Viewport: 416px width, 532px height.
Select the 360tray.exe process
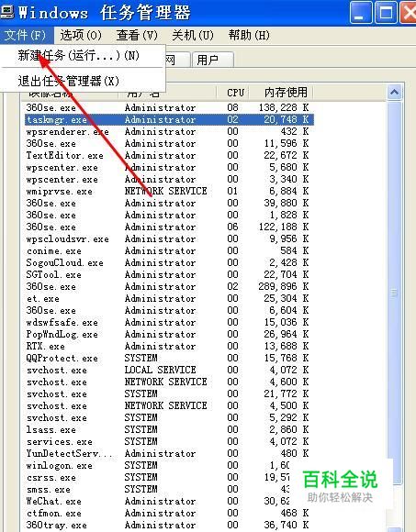point(56,525)
